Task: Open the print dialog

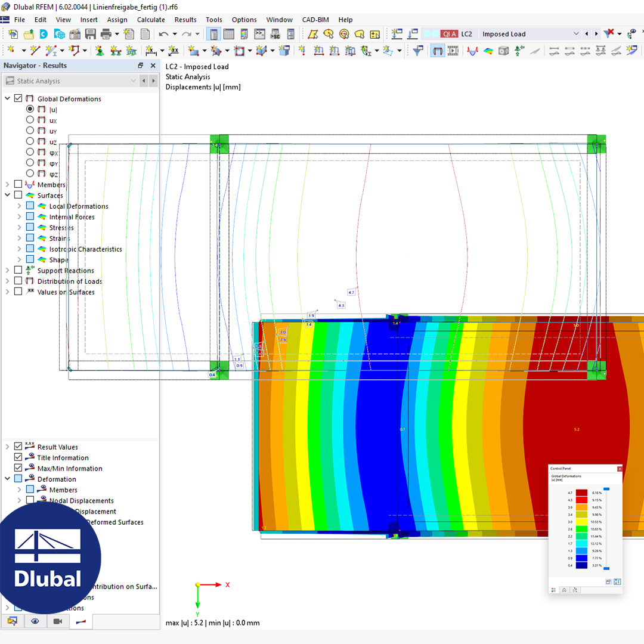Action: (x=106, y=34)
